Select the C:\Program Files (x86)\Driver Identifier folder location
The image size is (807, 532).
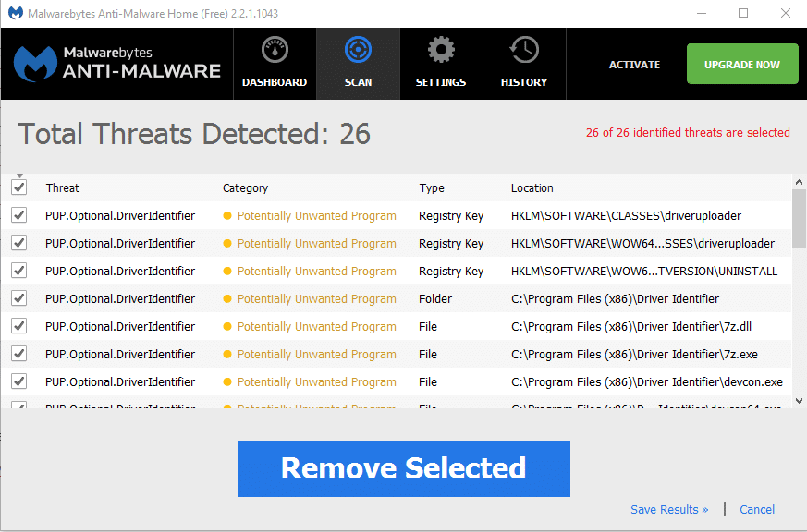click(615, 299)
